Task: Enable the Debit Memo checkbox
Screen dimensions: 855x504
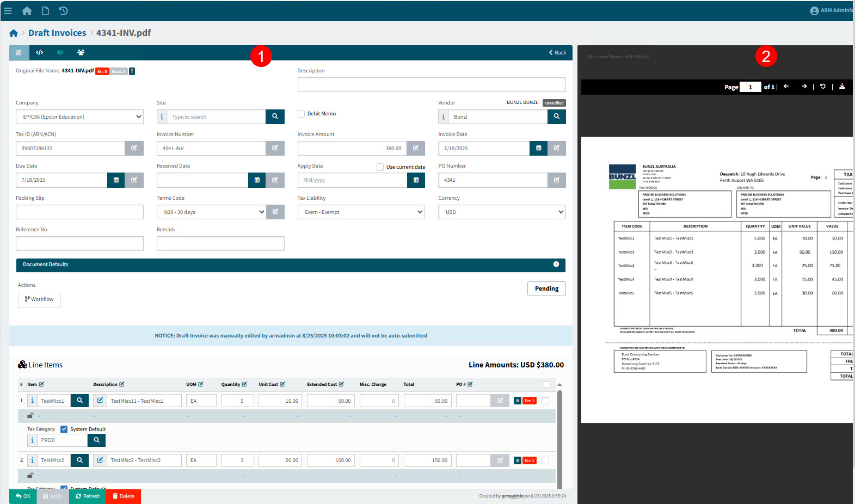Action: [301, 114]
